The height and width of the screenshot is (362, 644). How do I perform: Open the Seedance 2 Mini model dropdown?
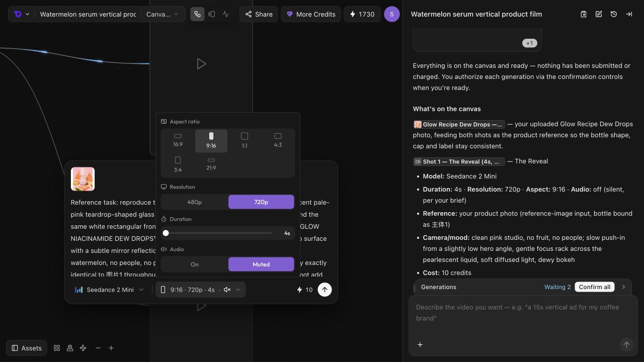(109, 290)
